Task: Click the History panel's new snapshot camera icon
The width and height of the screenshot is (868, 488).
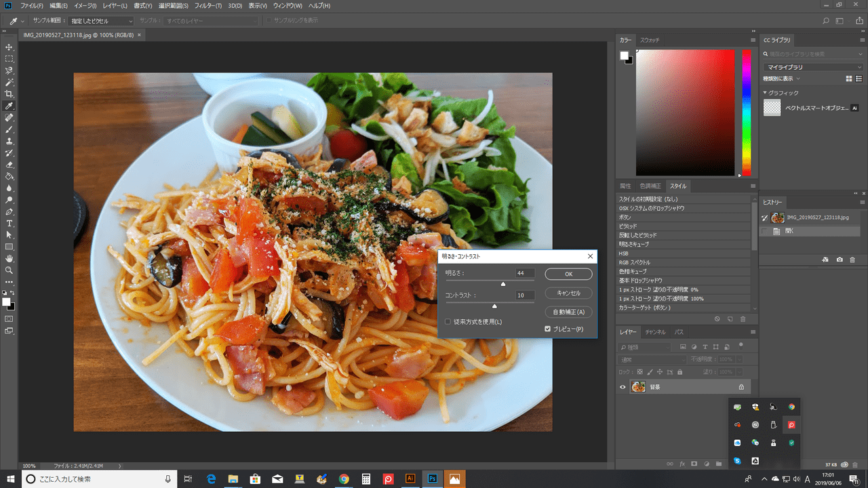Action: (840, 260)
